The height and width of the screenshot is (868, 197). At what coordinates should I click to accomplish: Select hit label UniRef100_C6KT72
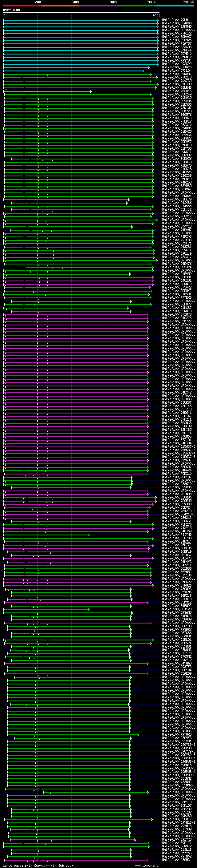[177, 545]
